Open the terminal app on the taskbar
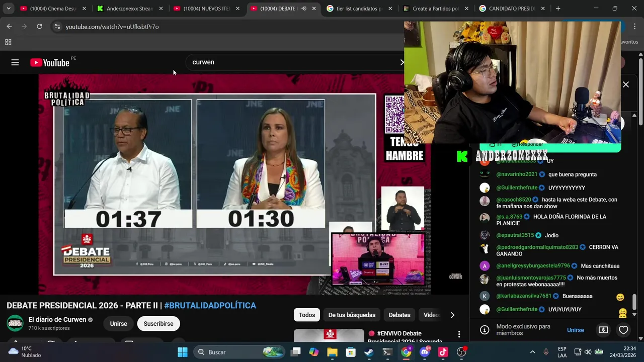The height and width of the screenshot is (362, 644). pos(387,352)
